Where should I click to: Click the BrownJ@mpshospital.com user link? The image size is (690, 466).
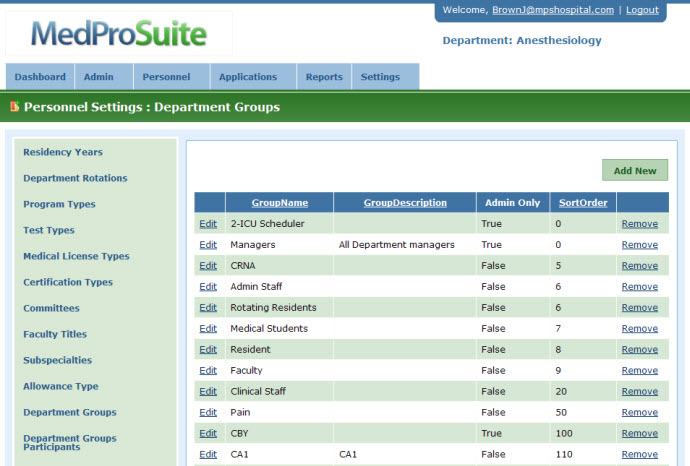pyautogui.click(x=553, y=10)
